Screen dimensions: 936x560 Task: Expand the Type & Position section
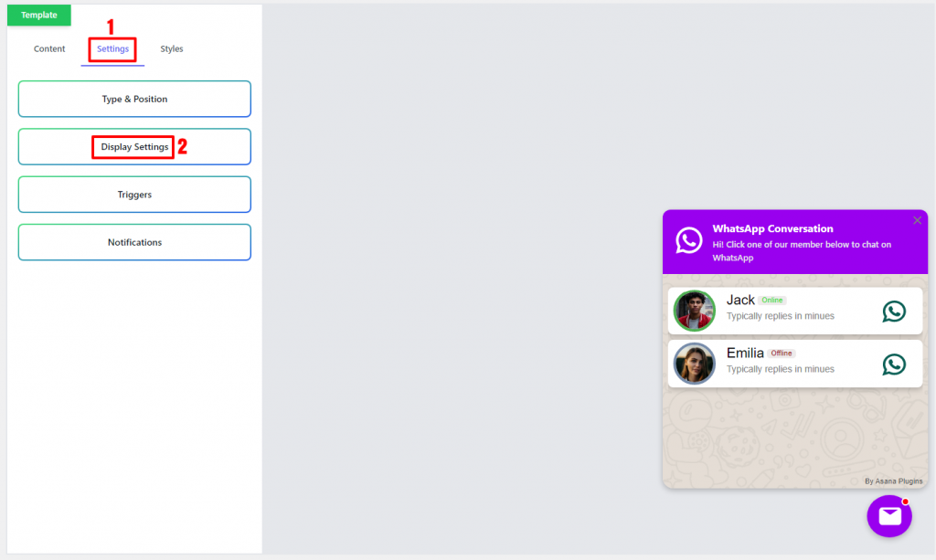[x=134, y=99]
